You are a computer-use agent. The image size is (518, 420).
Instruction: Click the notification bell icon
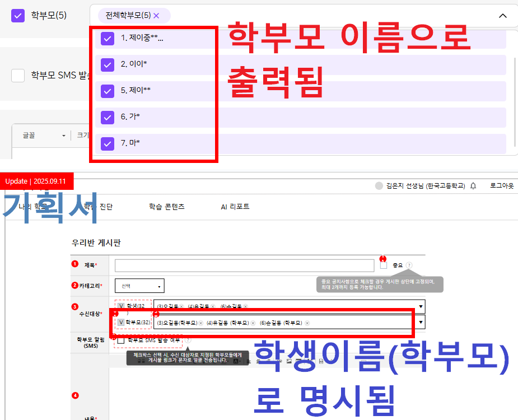click(473, 186)
